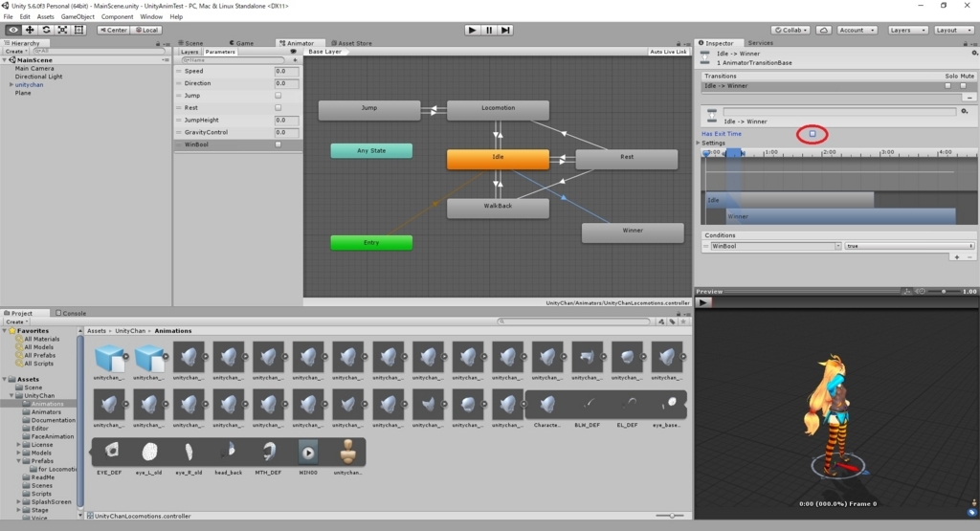Image resolution: width=980 pixels, height=531 pixels.
Task: Click the search by label icon
Action: 673,321
